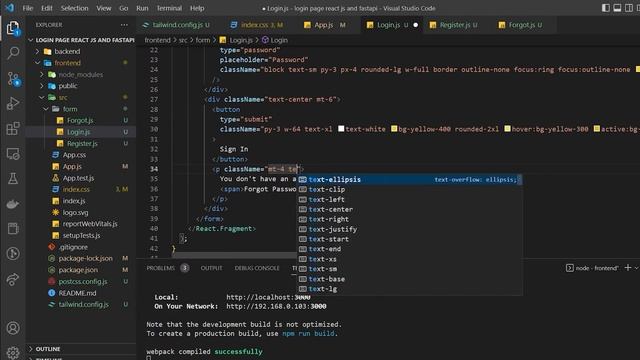The image size is (640, 360).
Task: Show the PROBLEMS panel tab
Action: tap(161, 268)
